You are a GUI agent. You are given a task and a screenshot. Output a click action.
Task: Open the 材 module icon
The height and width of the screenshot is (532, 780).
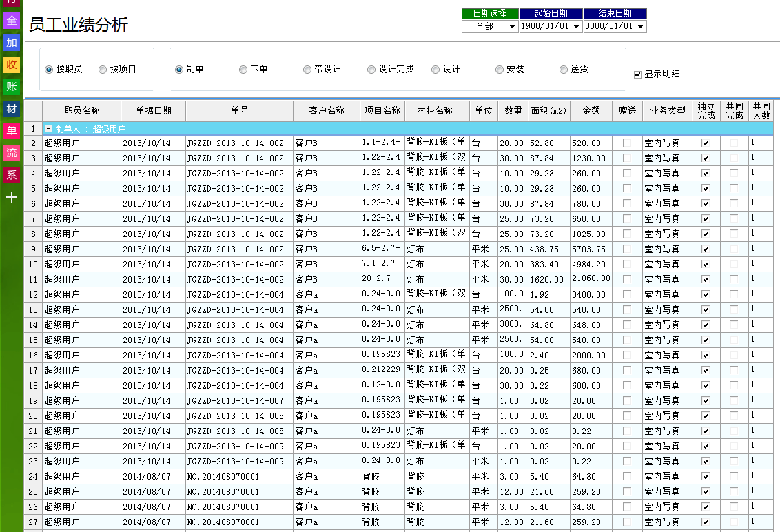(10, 109)
